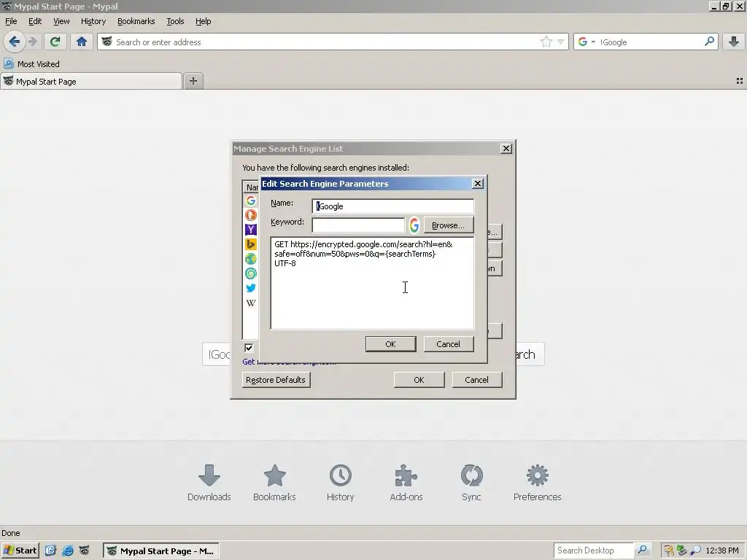This screenshot has width=747, height=560.
Task: Open Add-ons puzzle shortcut on start page
Action: coord(406,483)
